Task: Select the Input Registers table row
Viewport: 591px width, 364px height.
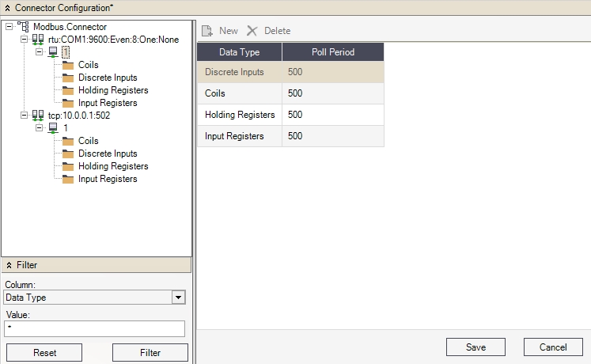Action: [290, 136]
